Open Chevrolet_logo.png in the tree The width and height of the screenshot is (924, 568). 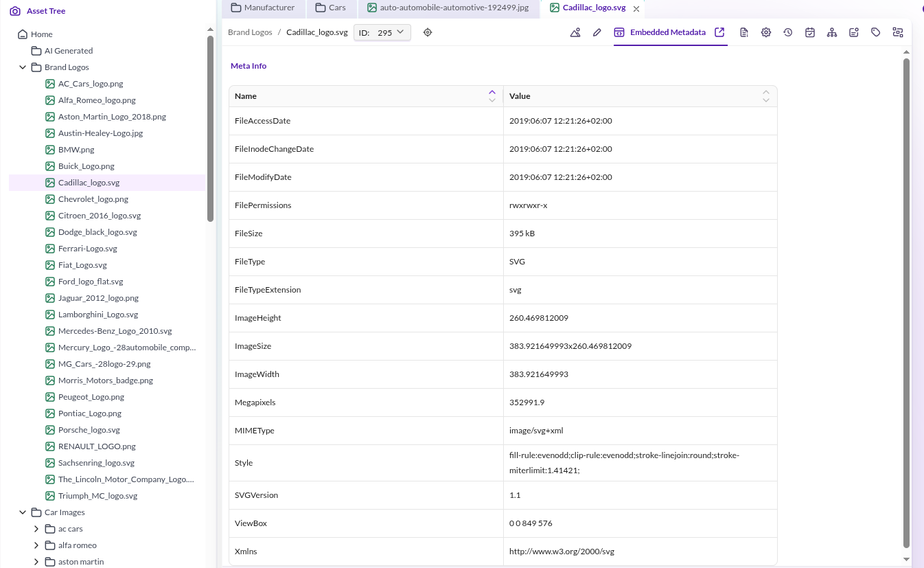[x=93, y=199]
